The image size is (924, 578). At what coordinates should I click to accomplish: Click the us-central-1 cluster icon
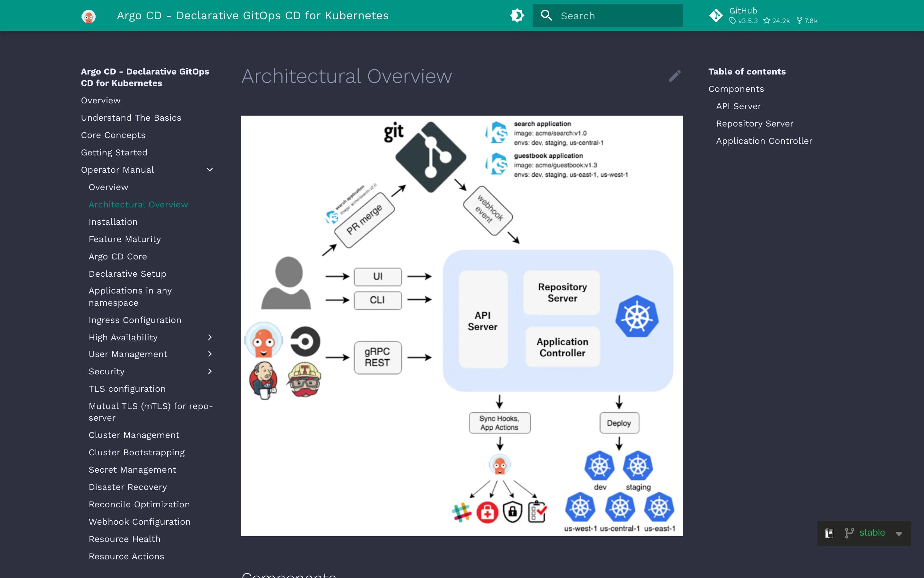(x=620, y=507)
